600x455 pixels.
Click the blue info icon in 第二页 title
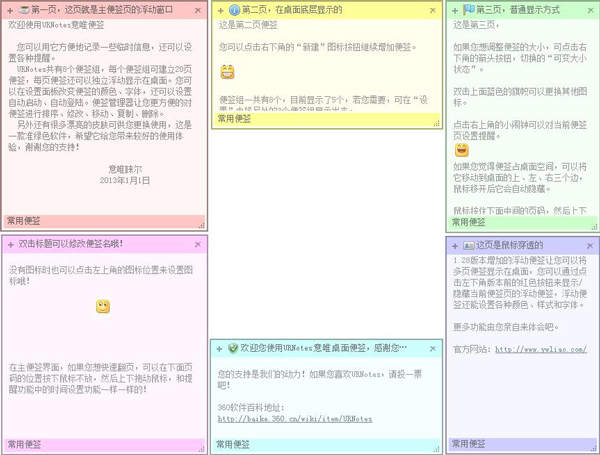click(234, 10)
